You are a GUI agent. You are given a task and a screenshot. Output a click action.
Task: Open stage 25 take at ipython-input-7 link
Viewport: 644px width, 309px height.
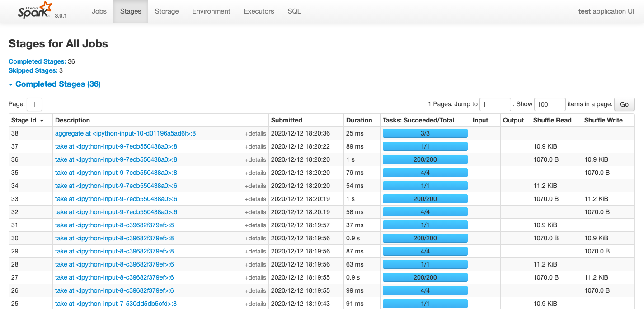(x=116, y=304)
